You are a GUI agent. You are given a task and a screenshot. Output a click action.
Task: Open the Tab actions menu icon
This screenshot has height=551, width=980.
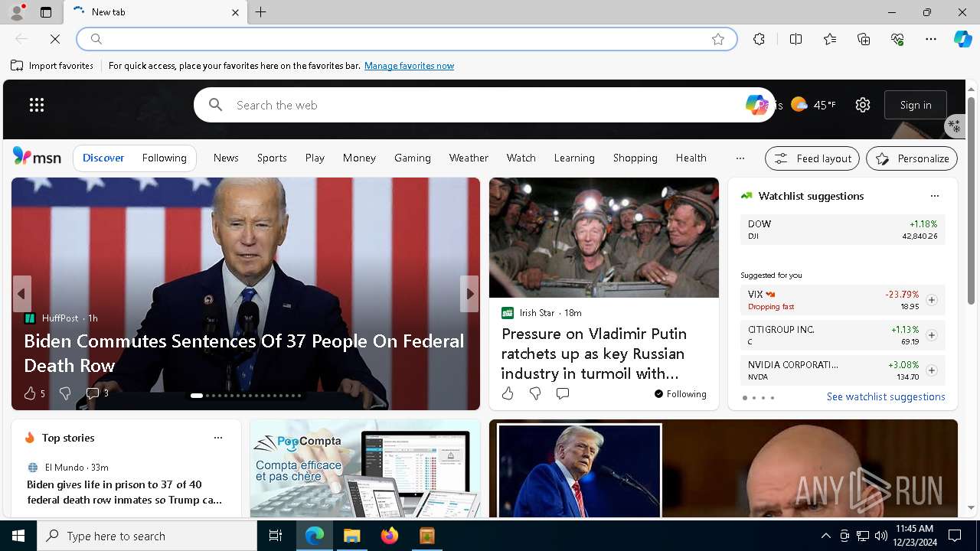[46, 12]
